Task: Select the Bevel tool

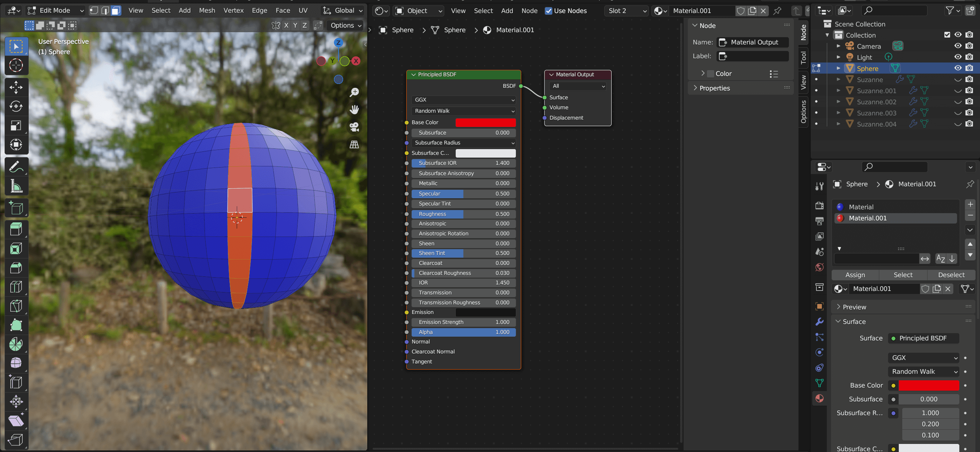Action: [x=16, y=268]
